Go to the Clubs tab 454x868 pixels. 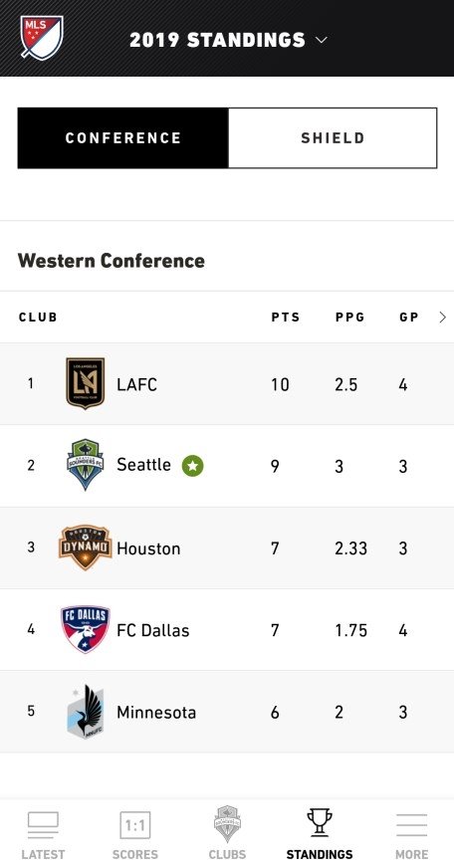click(227, 835)
